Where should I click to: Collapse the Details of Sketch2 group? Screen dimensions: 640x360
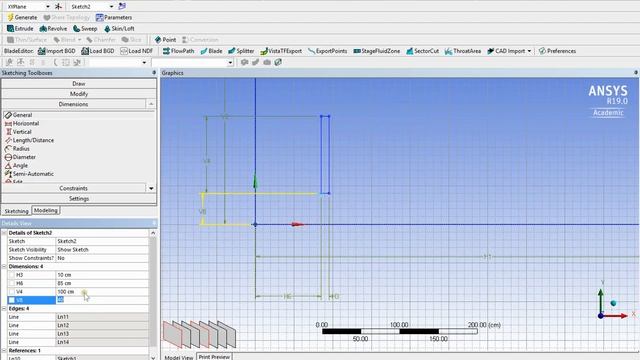(4, 233)
